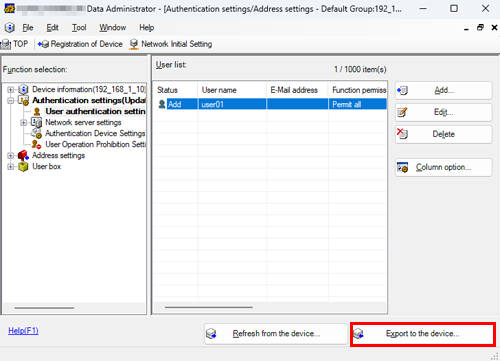Click the Column option button

443,167
